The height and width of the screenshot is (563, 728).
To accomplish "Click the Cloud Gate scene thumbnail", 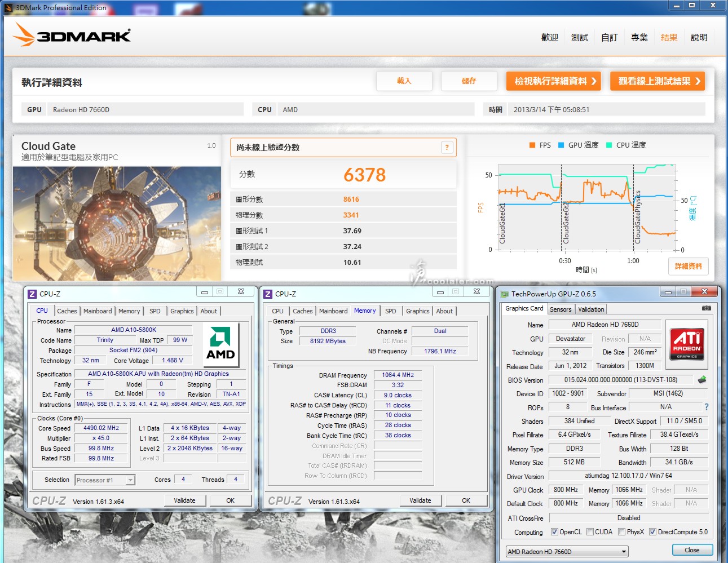I will (x=117, y=223).
